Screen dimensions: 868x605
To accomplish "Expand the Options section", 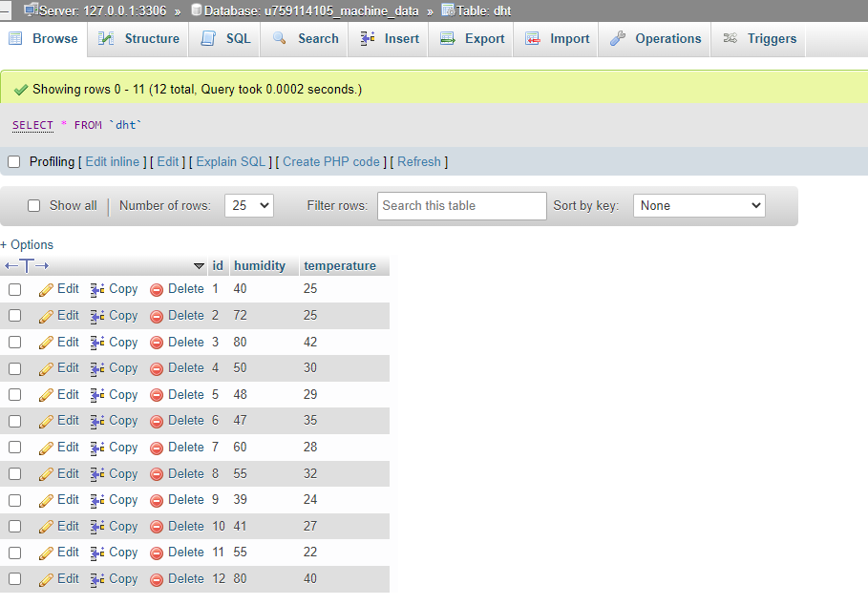I will pos(27,244).
